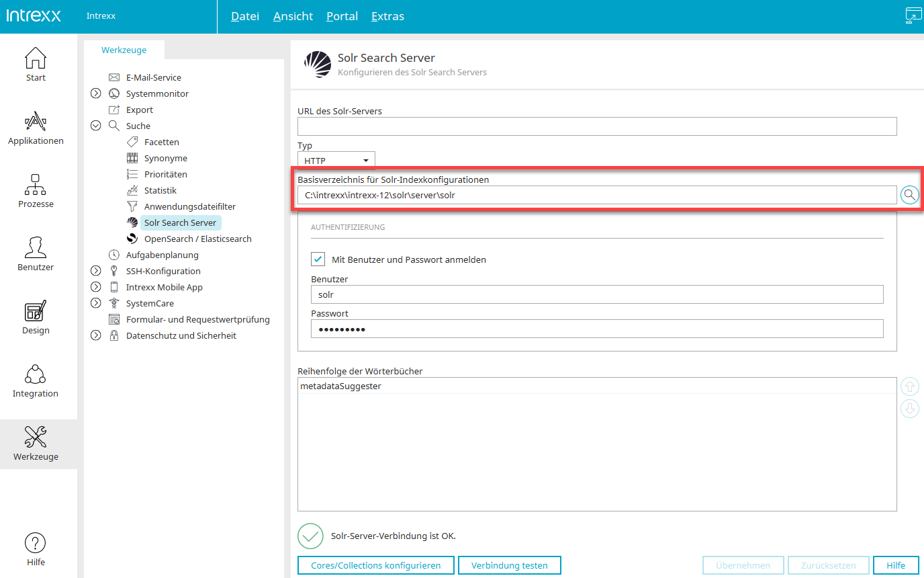Viewport: 924px width, 578px height.
Task: Open the Typ HTTP dropdown
Action: point(336,161)
